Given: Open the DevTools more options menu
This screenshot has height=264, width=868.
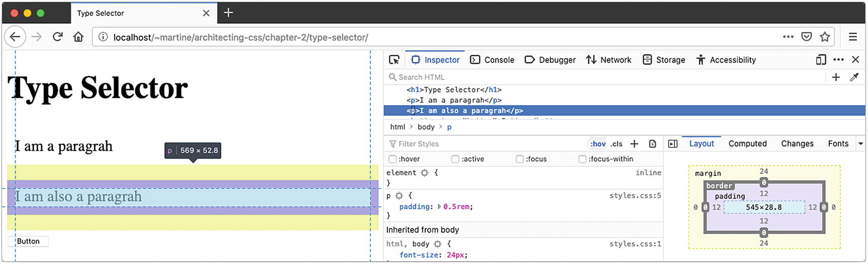Looking at the screenshot, I should pyautogui.click(x=838, y=60).
